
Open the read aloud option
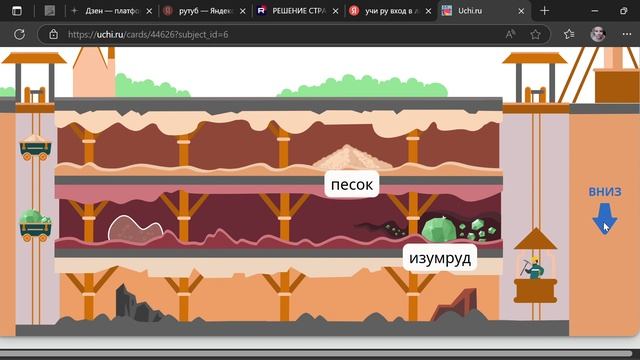(x=510, y=34)
